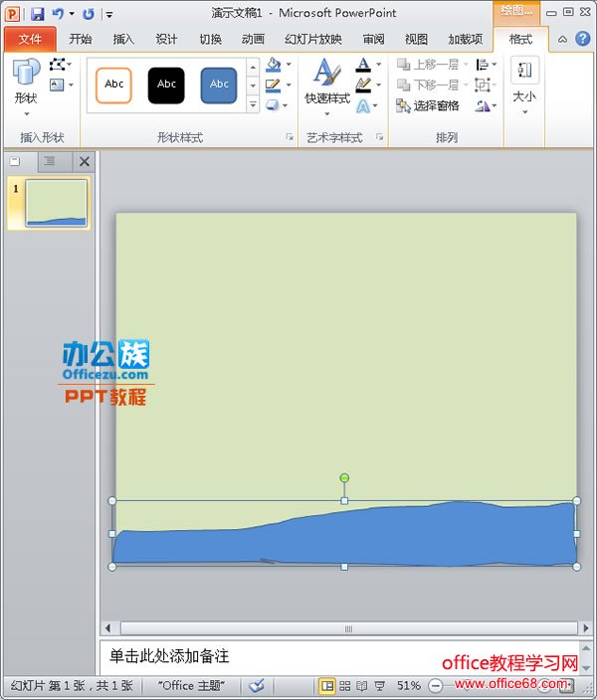This screenshot has width=597, height=700.
Task: Open Shape Outline dropdown arrow
Action: click(289, 85)
